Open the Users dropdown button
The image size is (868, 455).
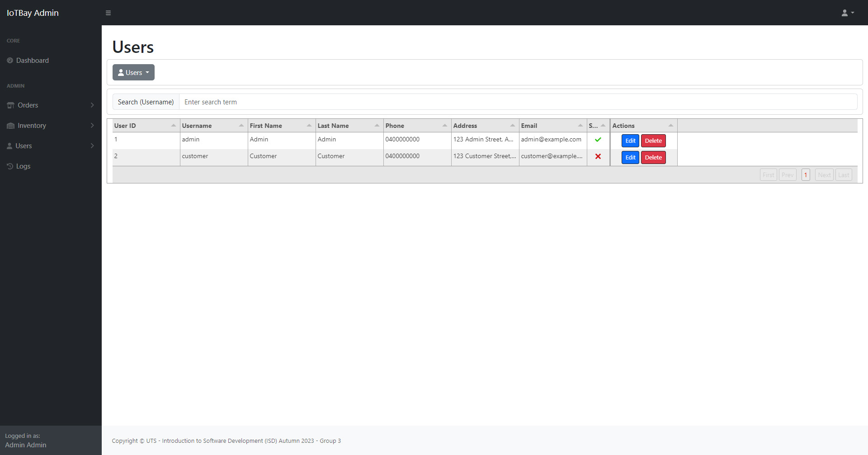click(x=133, y=72)
